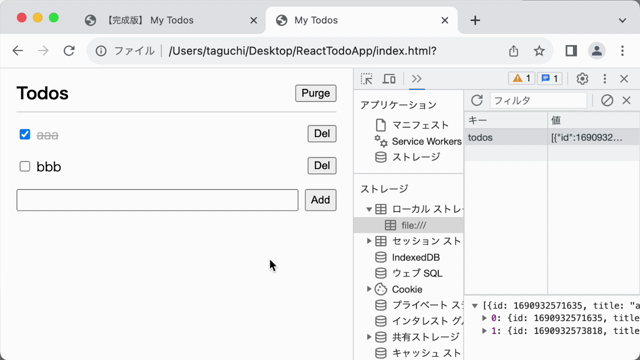Open the share icon in the address bar
Viewport: 640px width, 360px height.
coord(513,51)
